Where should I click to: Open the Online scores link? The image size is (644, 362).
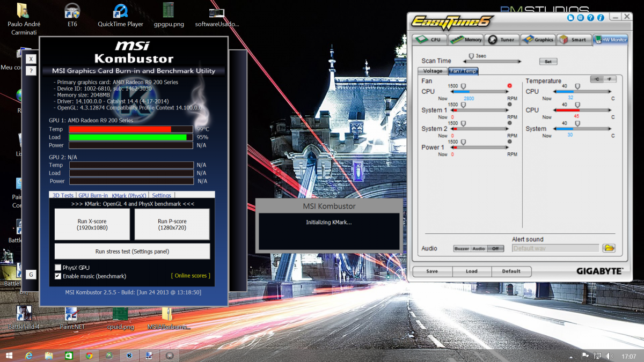191,276
